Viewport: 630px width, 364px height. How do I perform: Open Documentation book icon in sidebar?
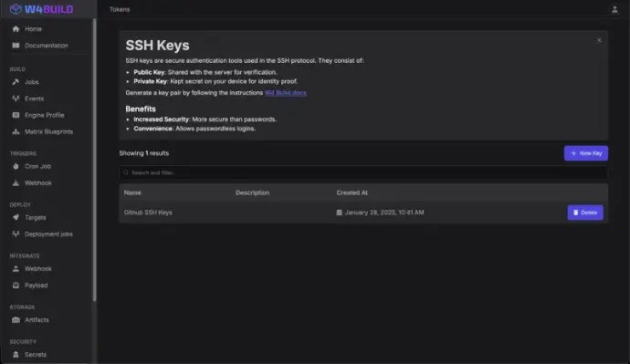pyautogui.click(x=16, y=46)
